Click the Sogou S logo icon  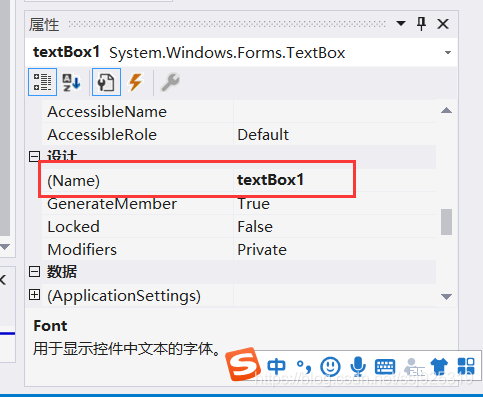243,364
